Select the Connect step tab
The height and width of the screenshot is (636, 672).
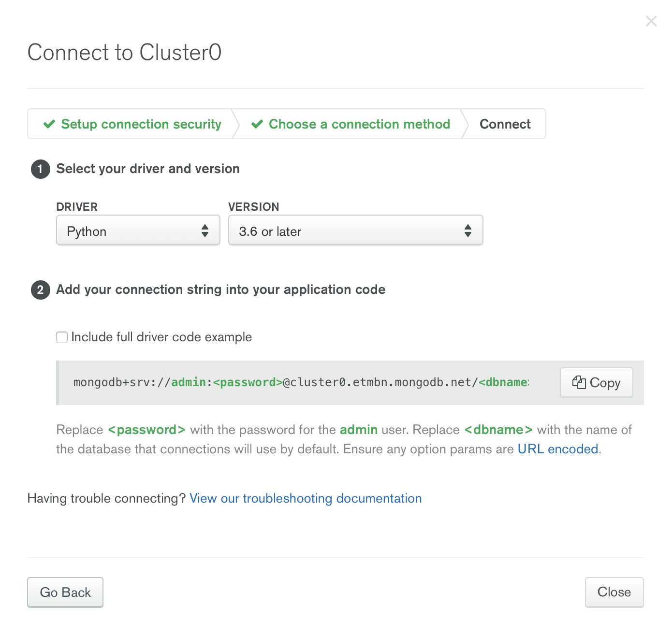click(505, 124)
